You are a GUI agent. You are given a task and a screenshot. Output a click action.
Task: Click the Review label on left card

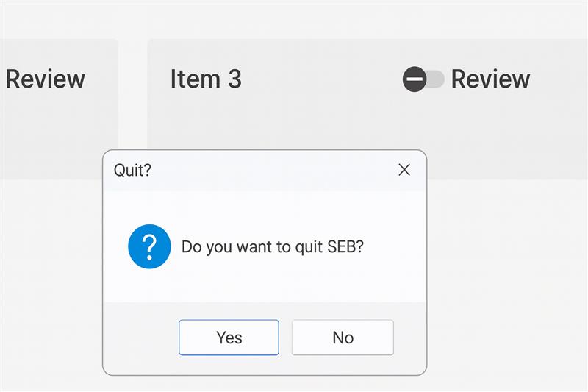[46, 79]
